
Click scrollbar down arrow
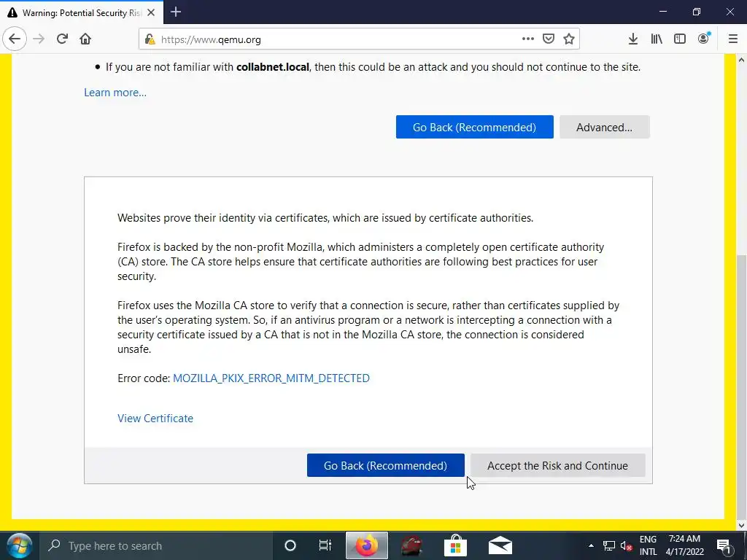click(741, 525)
